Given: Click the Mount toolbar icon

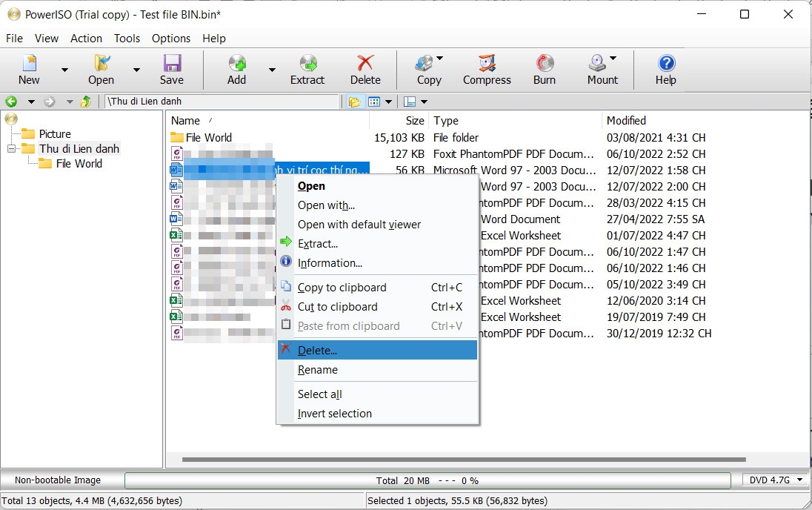Looking at the screenshot, I should coord(596,63).
